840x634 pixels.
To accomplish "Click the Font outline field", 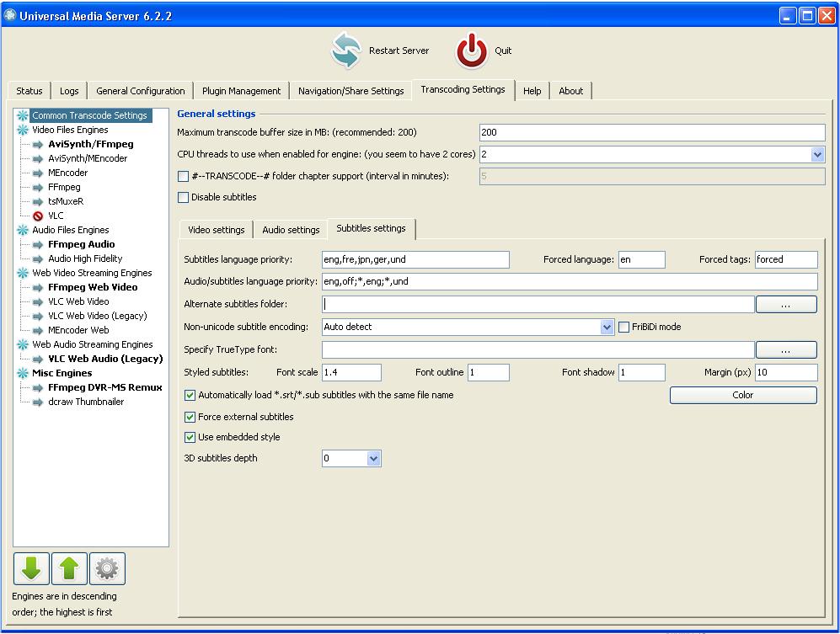I will tap(489, 373).
